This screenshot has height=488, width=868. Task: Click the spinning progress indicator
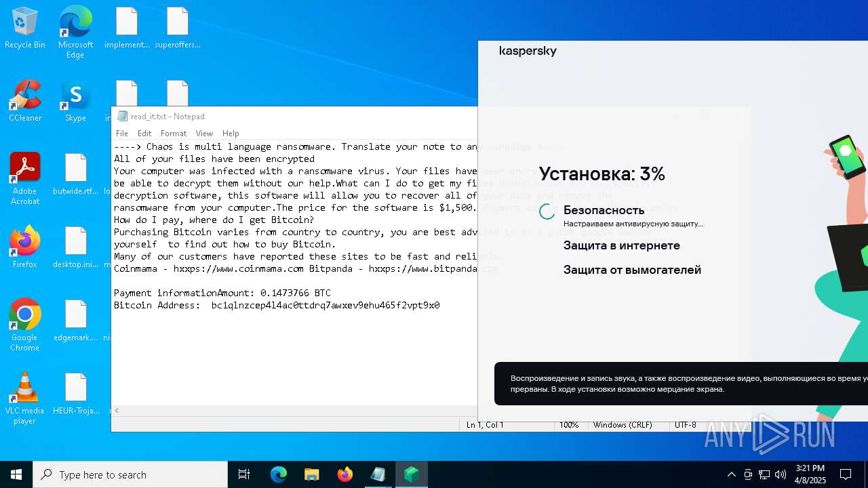[x=547, y=211]
